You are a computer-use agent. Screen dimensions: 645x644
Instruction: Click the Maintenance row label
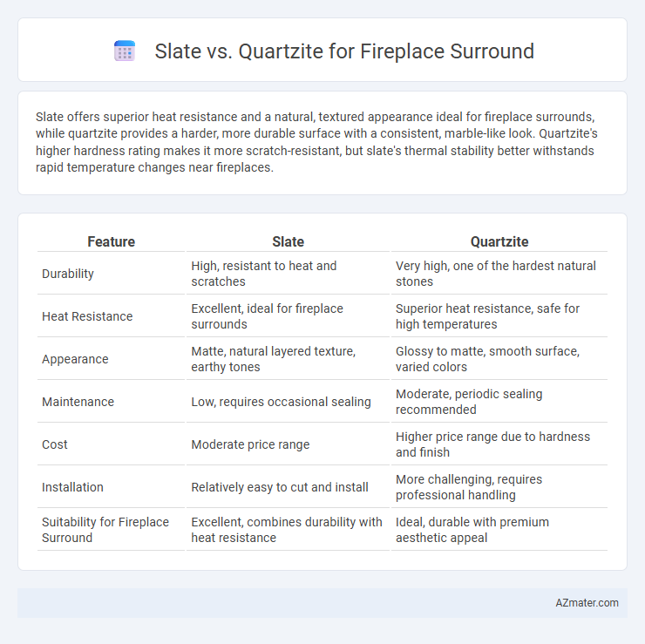pyautogui.click(x=78, y=402)
